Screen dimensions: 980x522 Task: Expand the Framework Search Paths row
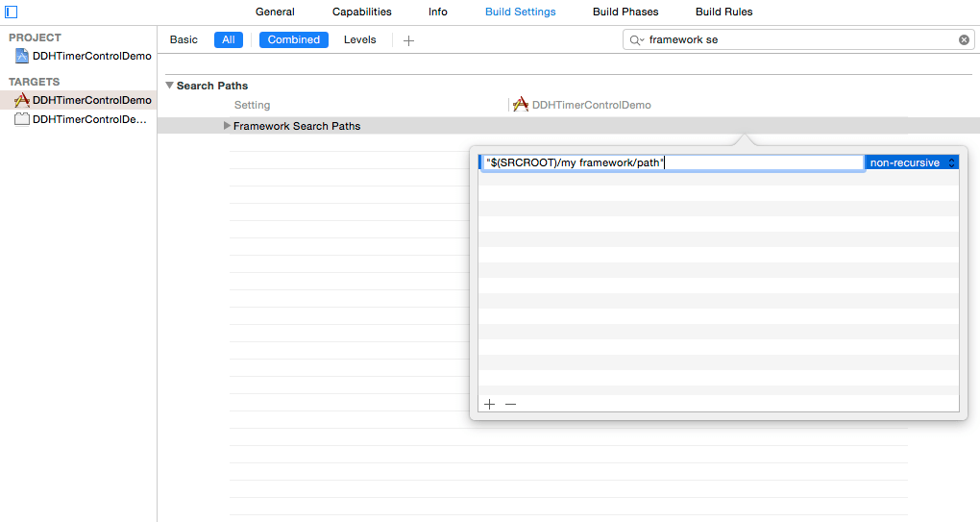(227, 126)
